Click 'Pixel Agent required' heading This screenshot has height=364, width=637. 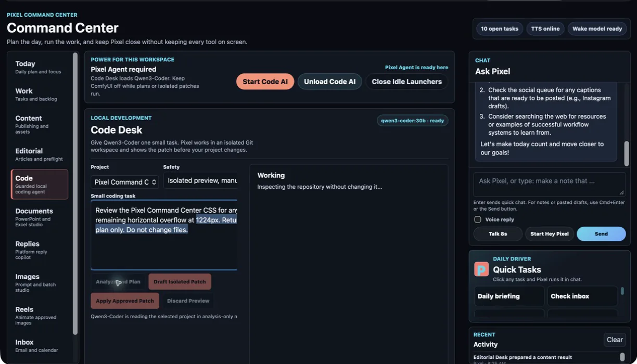click(123, 69)
